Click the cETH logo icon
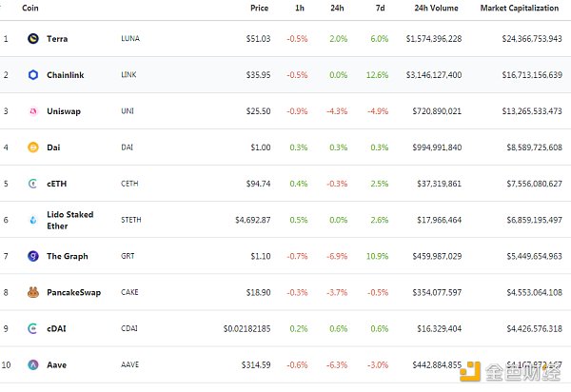The height and width of the screenshot is (392, 571). tap(32, 184)
